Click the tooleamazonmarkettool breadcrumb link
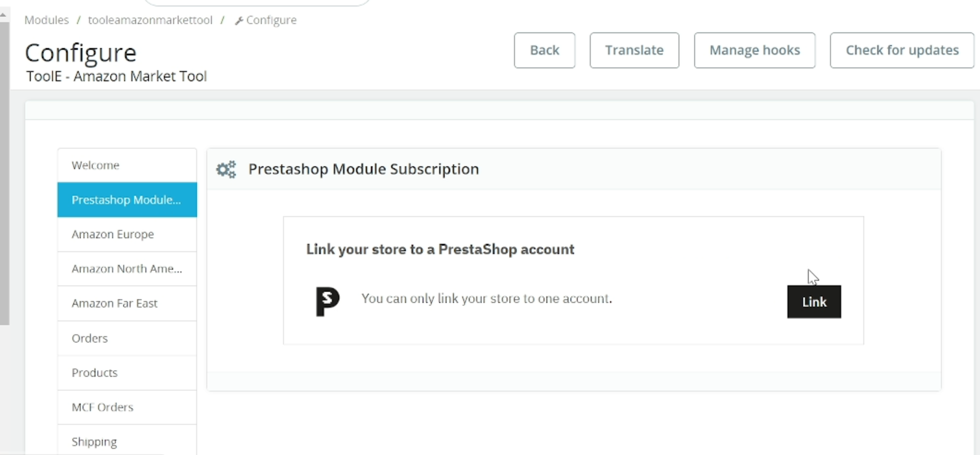 [x=150, y=20]
